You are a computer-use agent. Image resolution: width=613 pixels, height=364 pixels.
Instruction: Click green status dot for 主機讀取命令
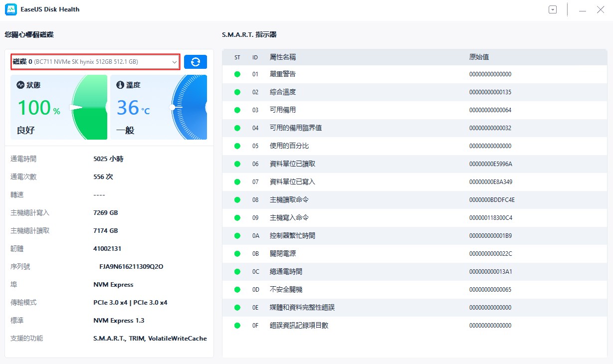click(x=237, y=200)
